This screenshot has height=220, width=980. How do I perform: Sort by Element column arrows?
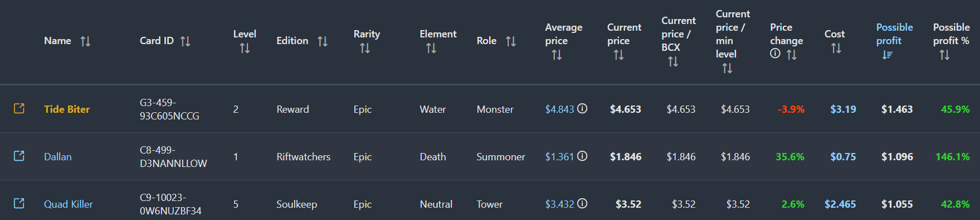[431, 49]
